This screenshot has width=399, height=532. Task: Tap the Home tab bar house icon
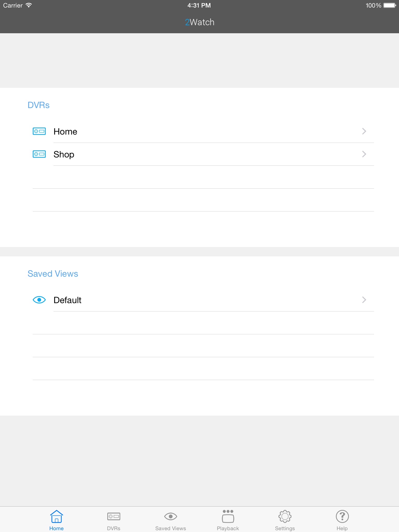click(x=56, y=516)
